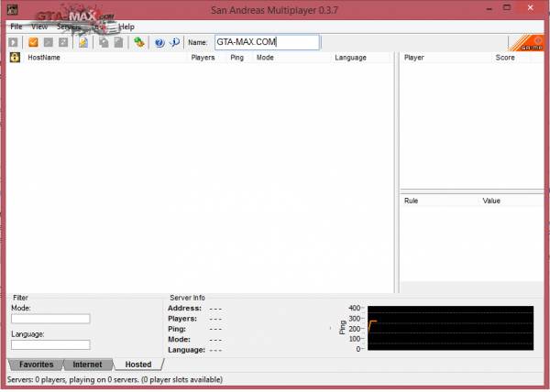Click the application icon in title bar
This screenshot has width=550, height=392.
(13, 9)
